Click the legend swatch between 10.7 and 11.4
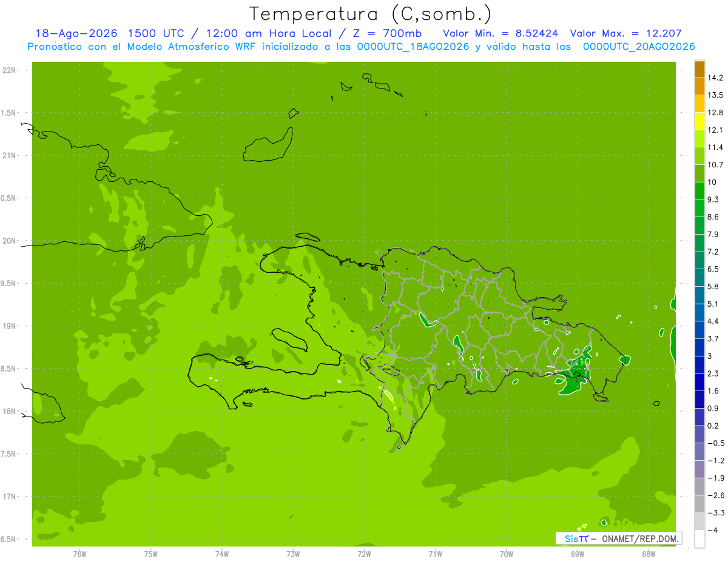Viewport: 728px width, 562px height. click(699, 156)
